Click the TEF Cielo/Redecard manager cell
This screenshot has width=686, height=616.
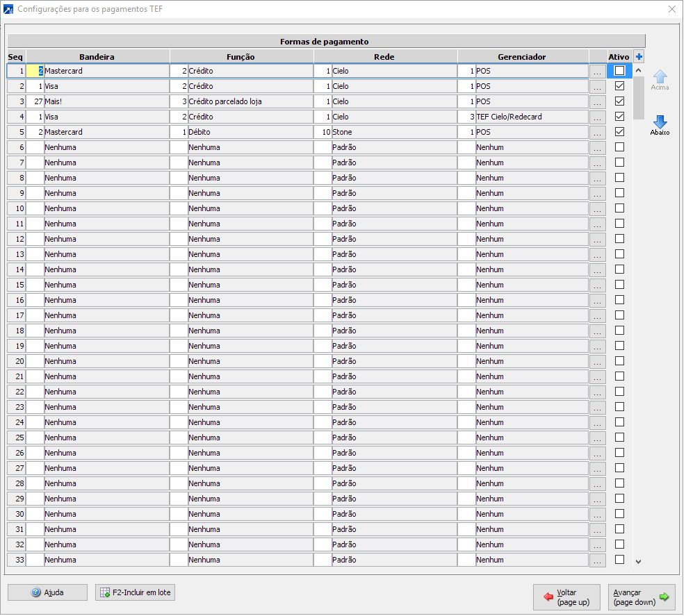[x=531, y=117]
